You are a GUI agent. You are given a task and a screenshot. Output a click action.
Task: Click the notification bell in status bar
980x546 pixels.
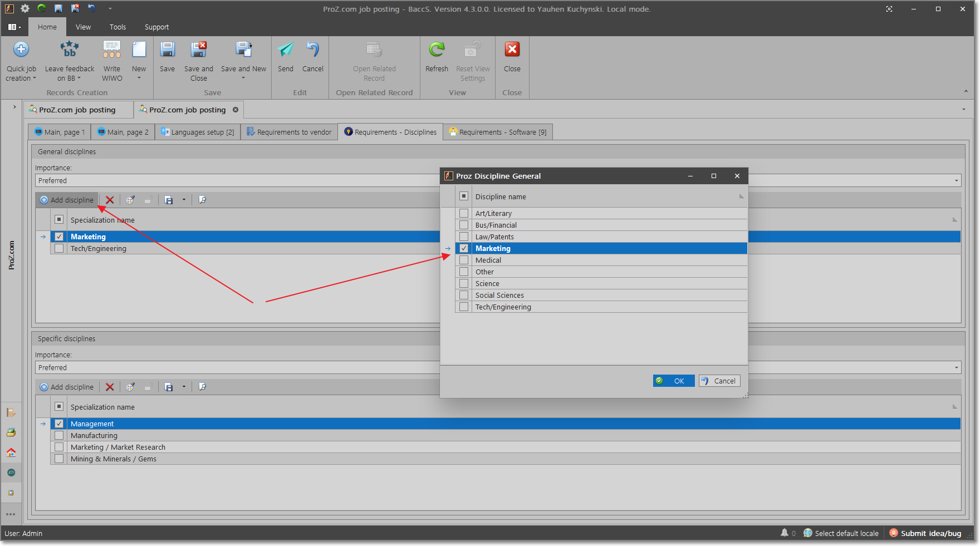pos(785,533)
